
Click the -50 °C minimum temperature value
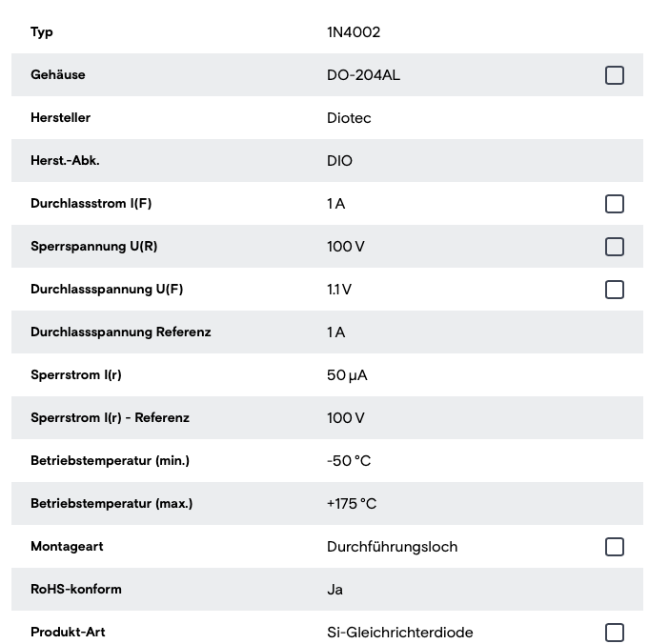tap(349, 461)
